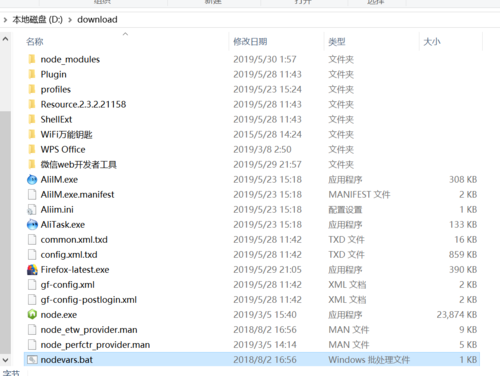Sort files by 名称 column header
The image size is (500, 376).
pyautogui.click(x=35, y=42)
